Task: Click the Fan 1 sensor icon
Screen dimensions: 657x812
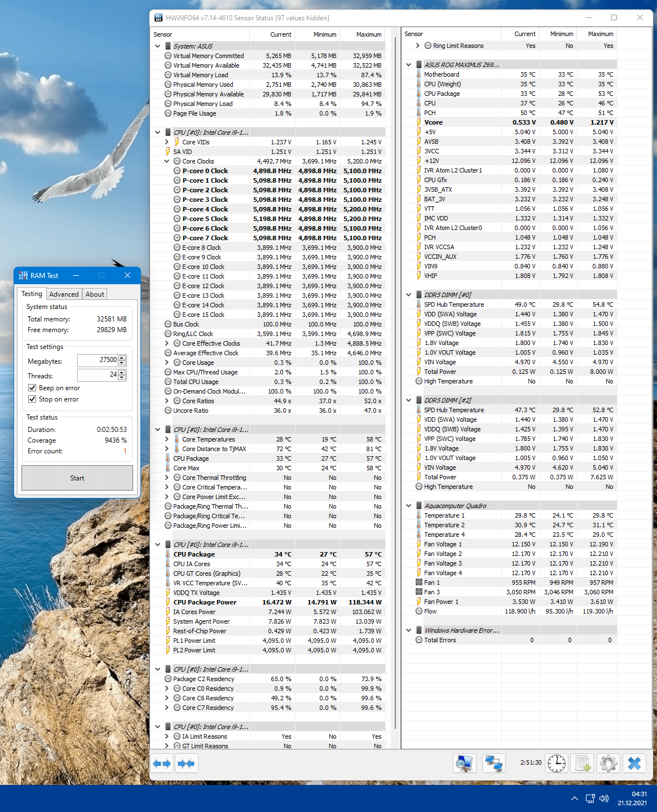Action: [418, 582]
